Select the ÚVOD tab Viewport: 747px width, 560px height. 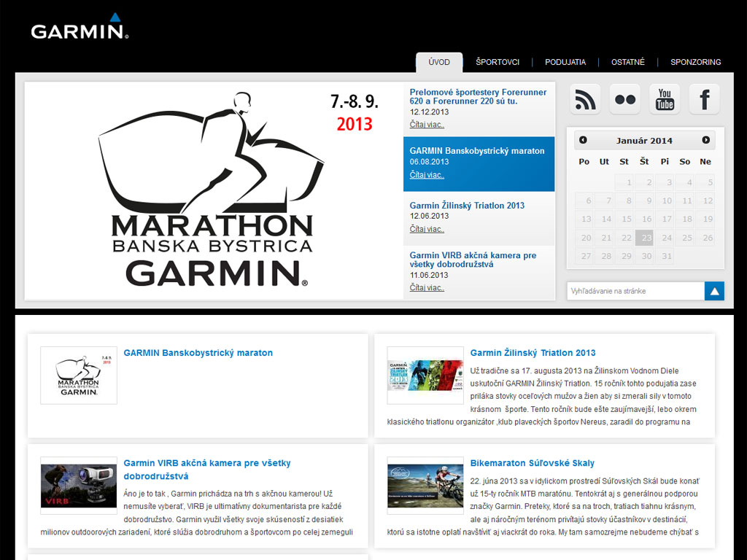pos(438,62)
